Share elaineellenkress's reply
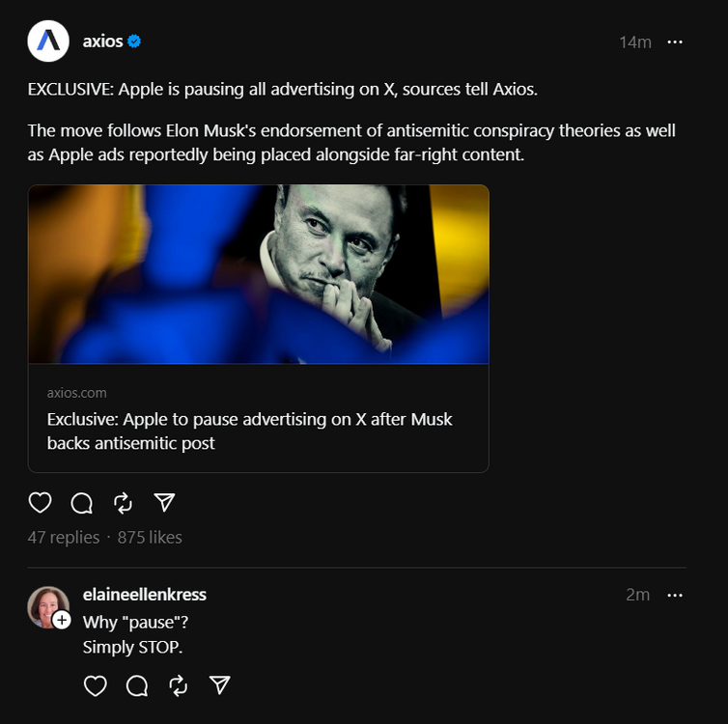The width and height of the screenshot is (728, 724). (220, 685)
